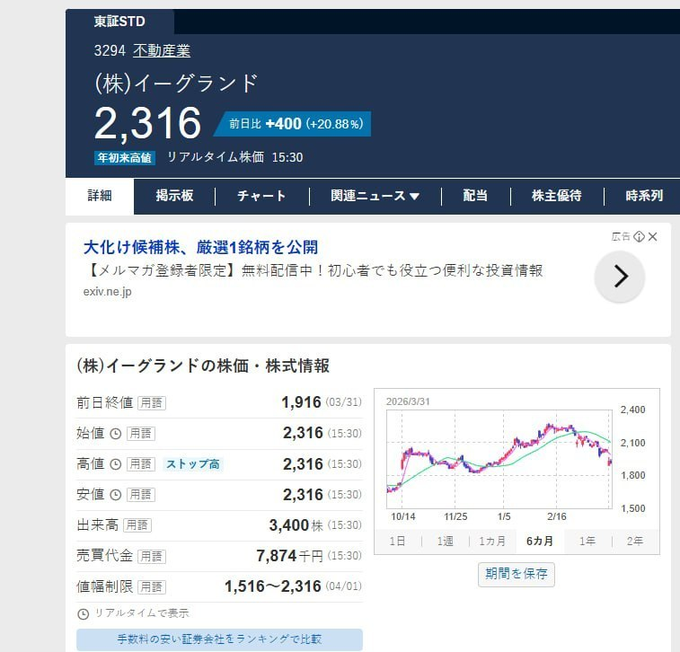Screen dimensions: 680x652
Task: Click the 前日終値 value 1,916
Action: pyautogui.click(x=301, y=402)
